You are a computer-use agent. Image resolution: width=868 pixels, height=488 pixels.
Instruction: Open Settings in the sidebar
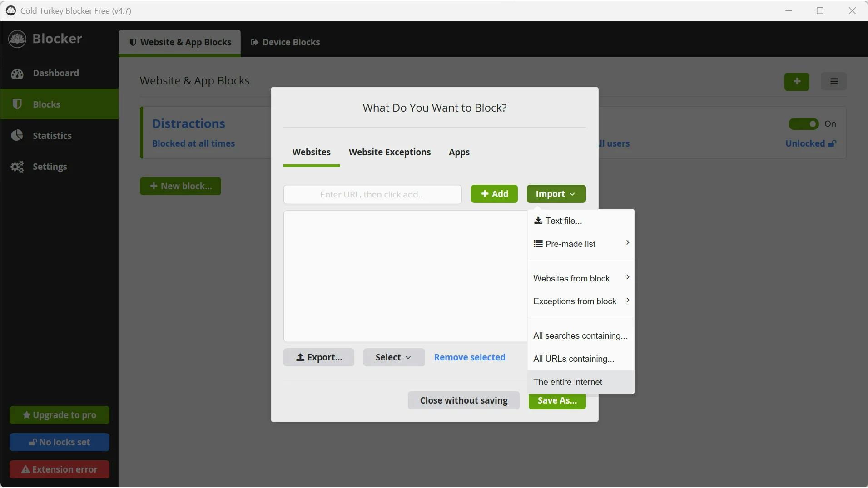click(x=59, y=167)
